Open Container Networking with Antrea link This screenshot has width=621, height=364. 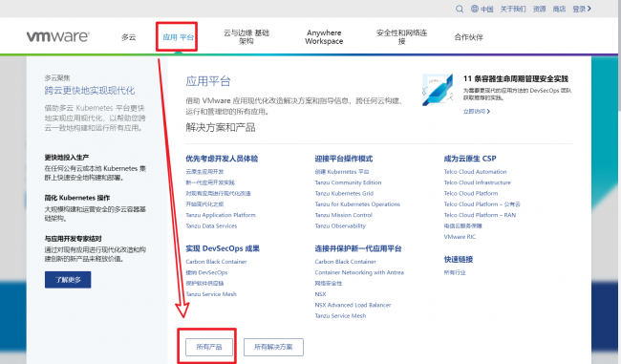359,272
